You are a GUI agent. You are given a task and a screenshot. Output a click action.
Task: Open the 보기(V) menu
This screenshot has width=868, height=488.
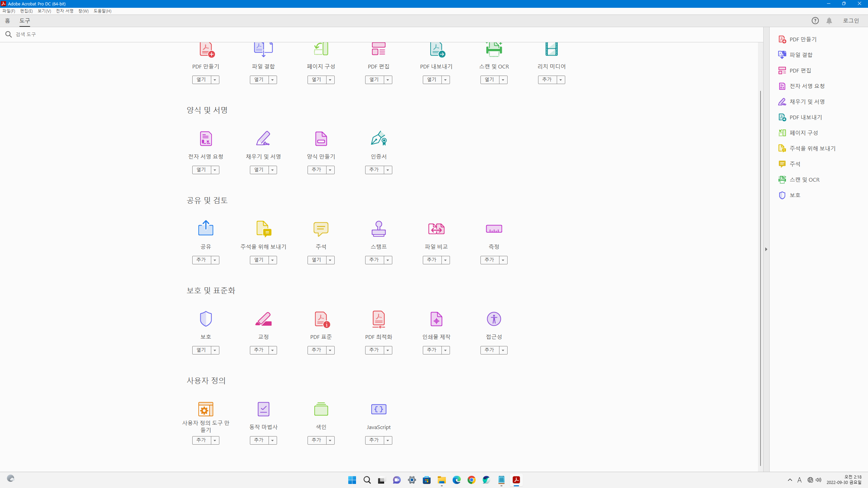click(x=44, y=11)
